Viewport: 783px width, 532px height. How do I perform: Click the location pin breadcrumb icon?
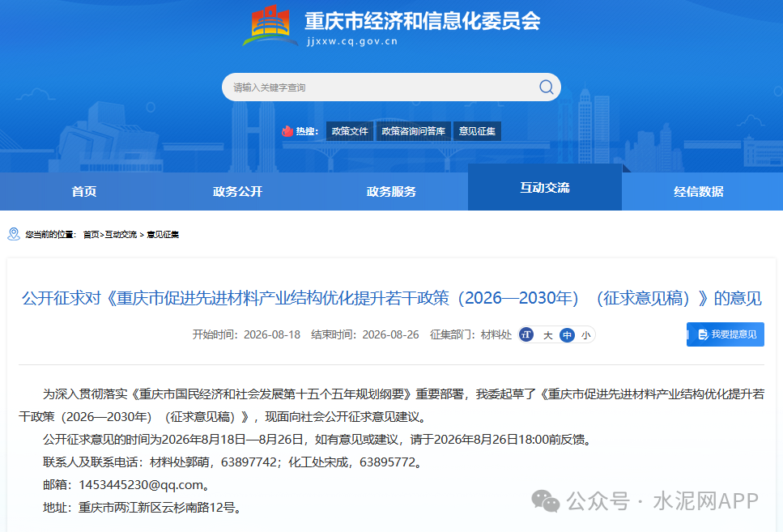tap(14, 234)
